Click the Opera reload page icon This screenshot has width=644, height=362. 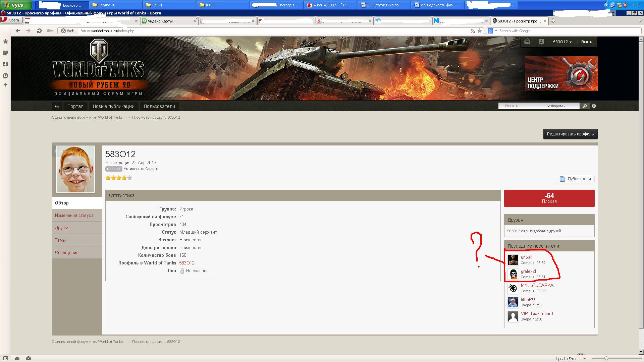click(x=39, y=31)
